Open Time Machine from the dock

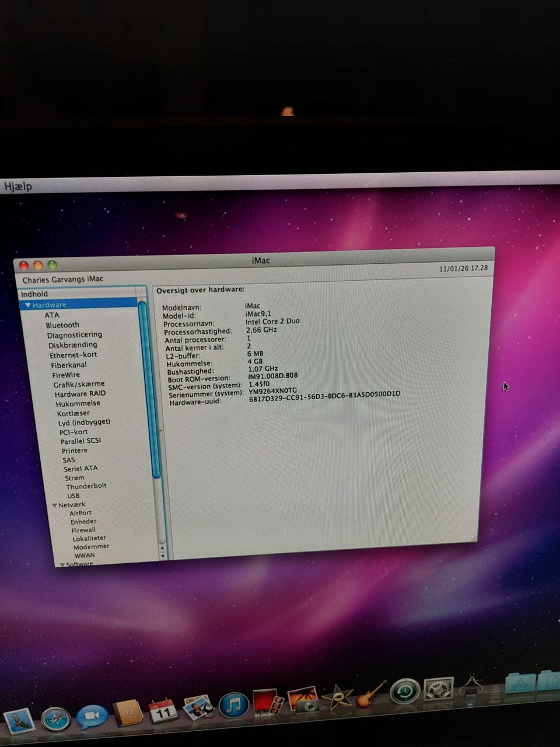click(405, 692)
